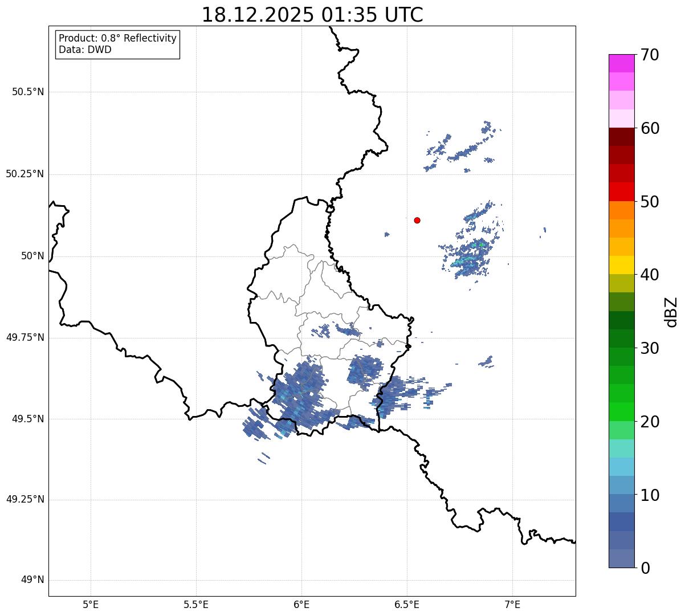This screenshot has height=616, width=685.
Task: Click the red radar site marker
Action: pyautogui.click(x=417, y=220)
